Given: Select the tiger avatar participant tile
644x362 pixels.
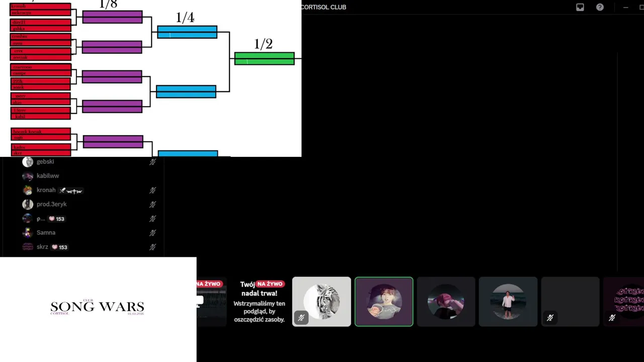Looking at the screenshot, I should 321,302.
